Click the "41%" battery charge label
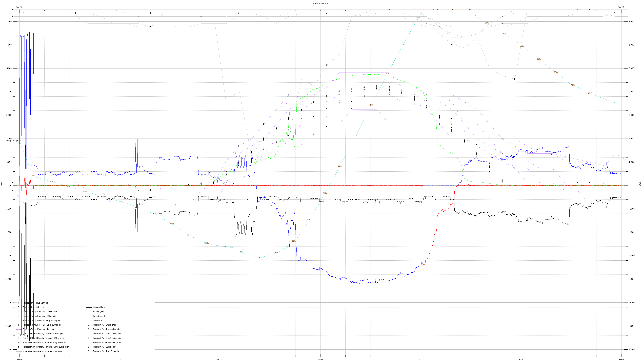 [155, 214]
